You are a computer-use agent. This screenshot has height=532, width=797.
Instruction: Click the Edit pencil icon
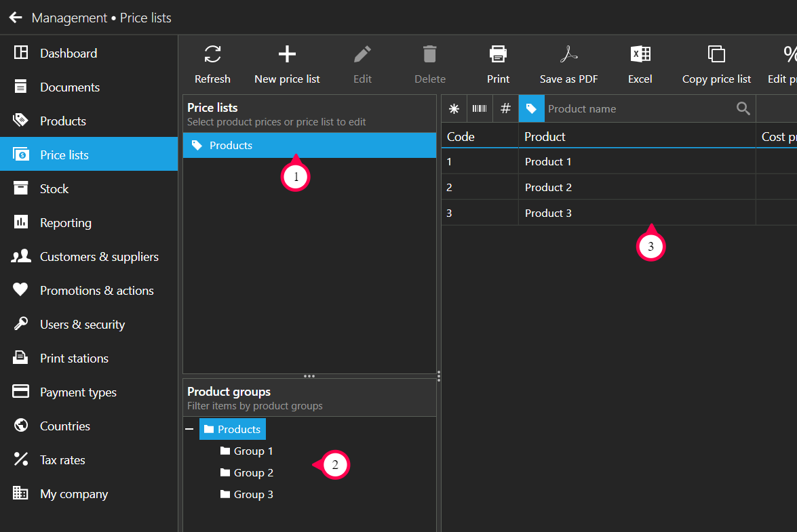pos(362,54)
